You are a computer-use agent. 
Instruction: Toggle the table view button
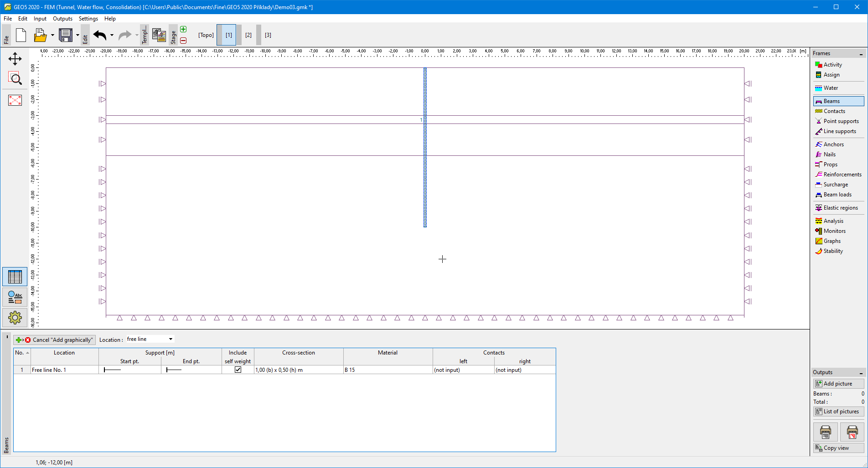point(15,277)
